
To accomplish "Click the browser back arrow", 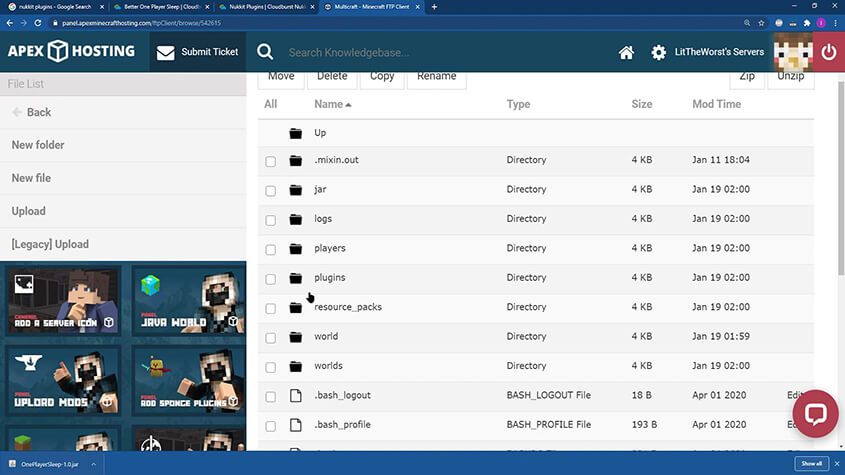I will 10,23.
